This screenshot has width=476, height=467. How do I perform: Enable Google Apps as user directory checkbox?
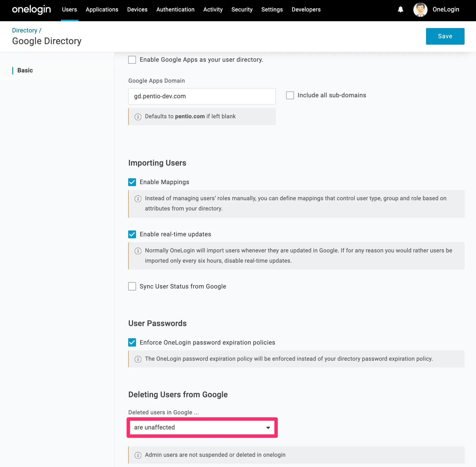click(132, 60)
